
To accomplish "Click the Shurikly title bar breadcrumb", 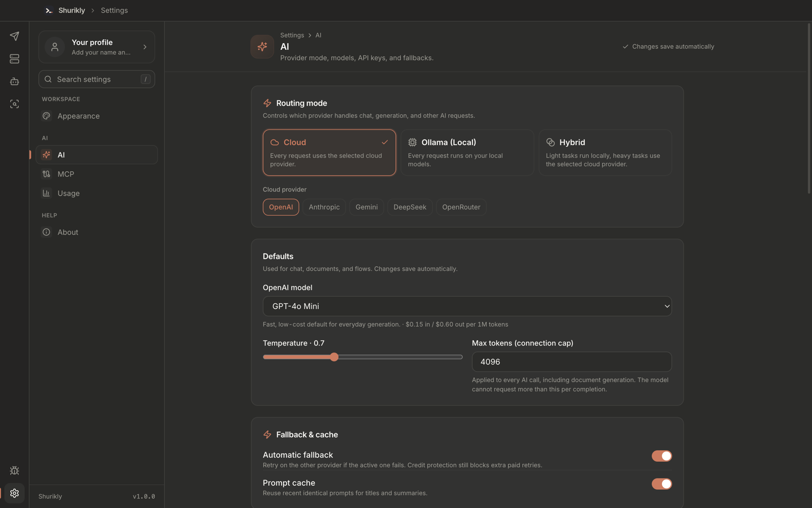I will point(72,10).
